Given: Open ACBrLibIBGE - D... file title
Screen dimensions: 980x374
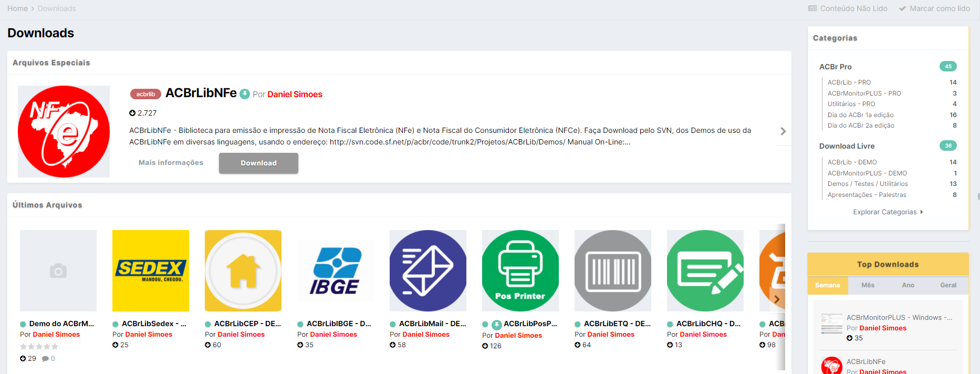Looking at the screenshot, I should pos(339,324).
